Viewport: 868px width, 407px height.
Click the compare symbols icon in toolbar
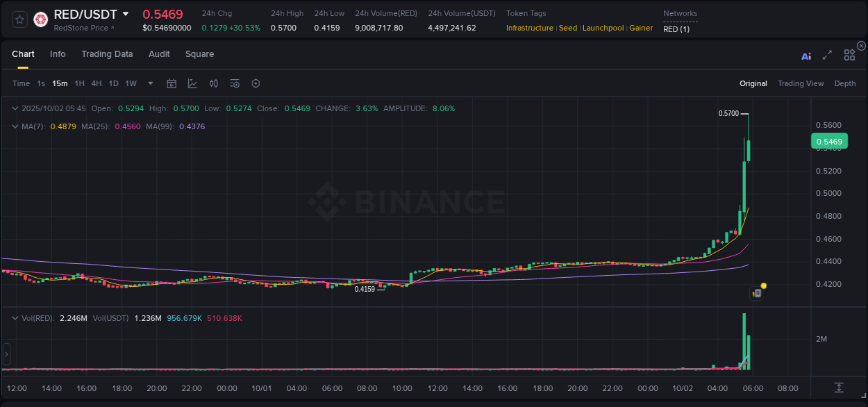tap(213, 83)
